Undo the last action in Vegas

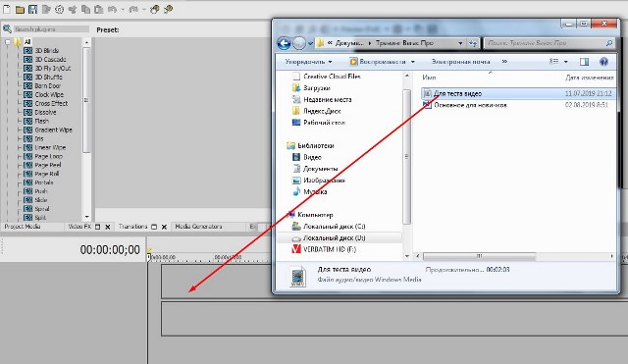(112, 9)
